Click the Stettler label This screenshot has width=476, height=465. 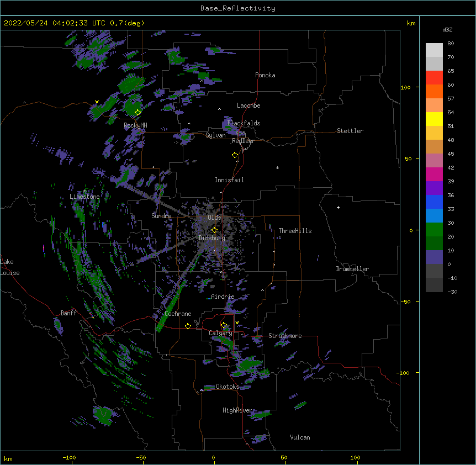click(x=350, y=131)
